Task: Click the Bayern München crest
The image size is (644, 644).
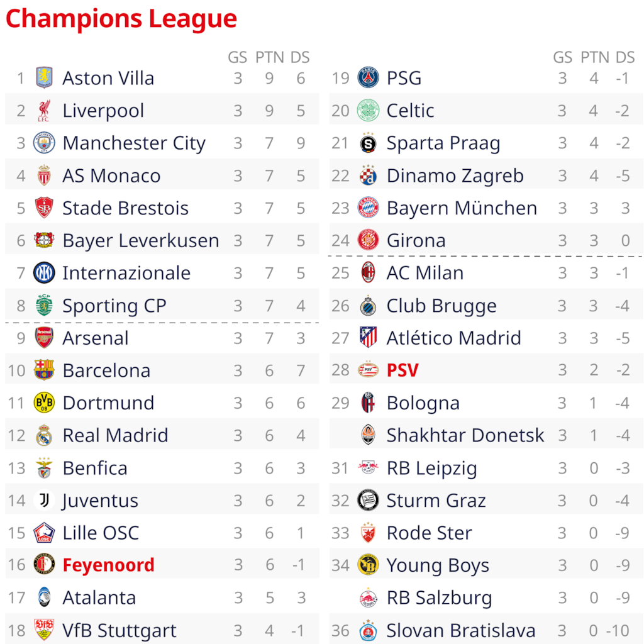Action: [x=368, y=208]
